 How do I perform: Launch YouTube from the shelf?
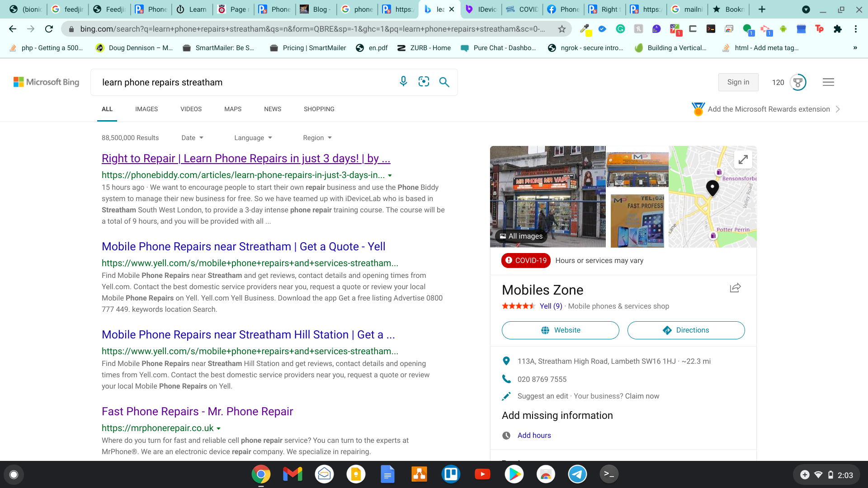(x=482, y=474)
